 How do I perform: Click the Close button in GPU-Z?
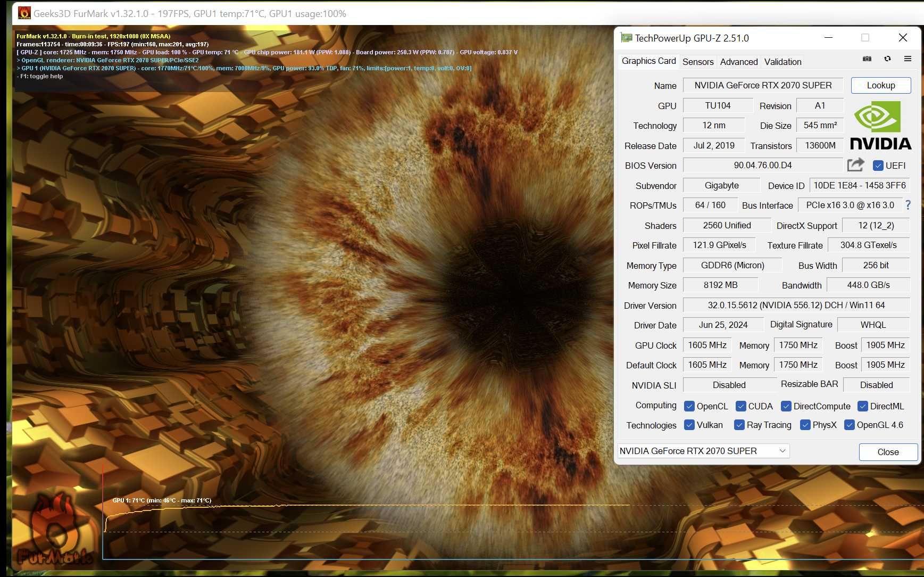pyautogui.click(x=888, y=452)
